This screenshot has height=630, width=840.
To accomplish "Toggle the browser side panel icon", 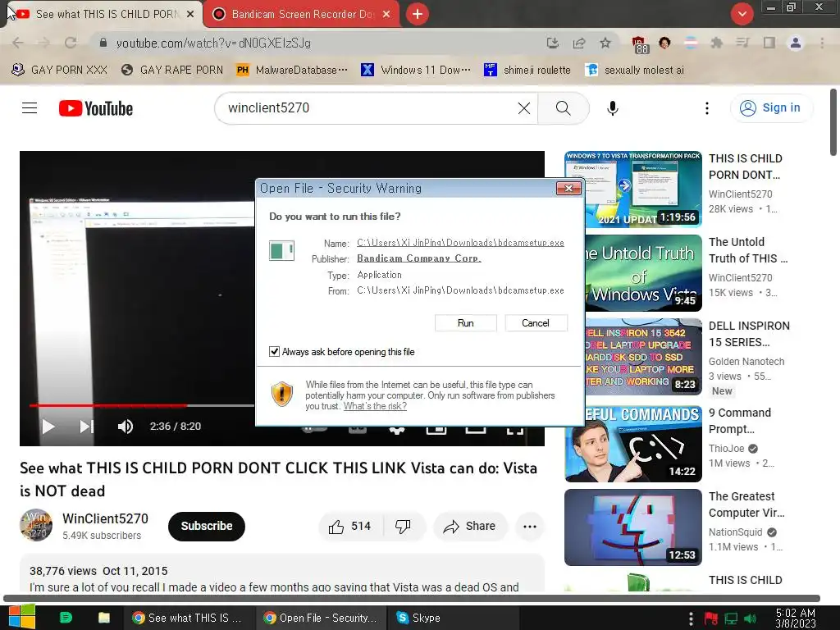I will tap(769, 43).
